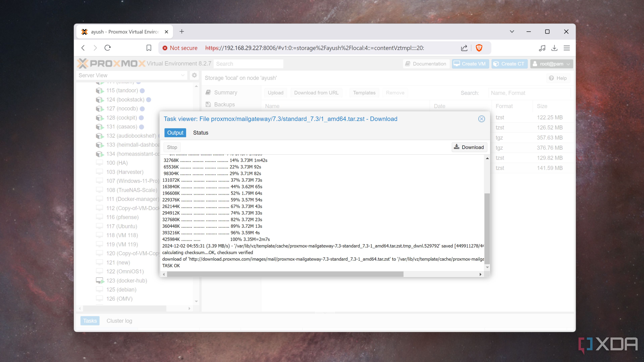Click the Not secure warning icon
The image size is (644, 362).
click(x=165, y=48)
